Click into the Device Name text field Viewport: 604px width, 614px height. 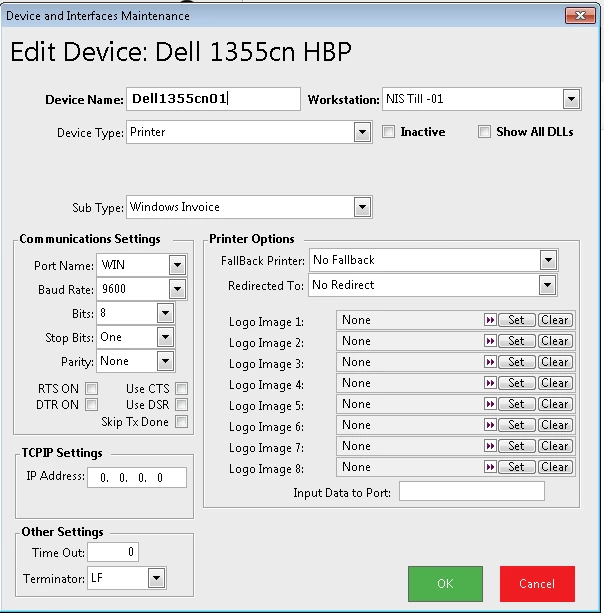tap(213, 99)
